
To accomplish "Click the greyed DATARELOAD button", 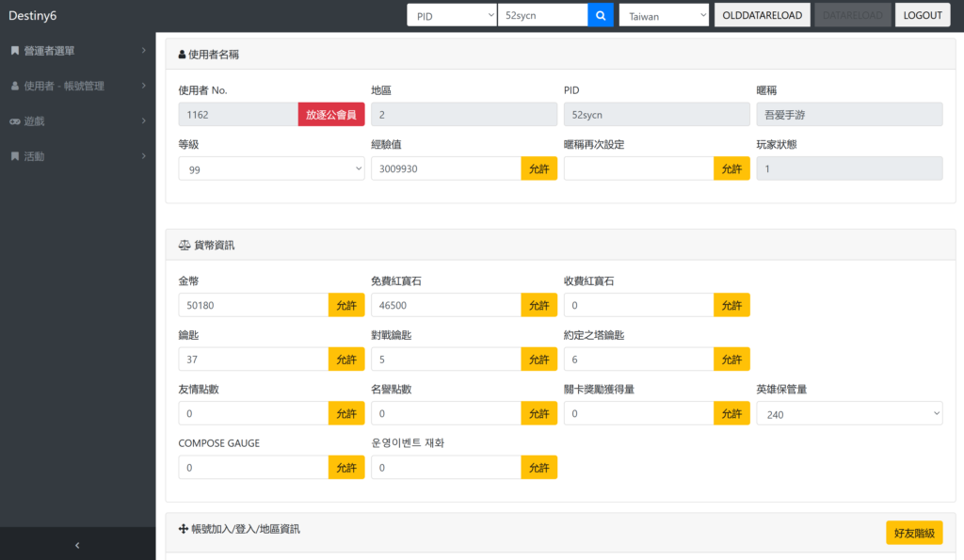I will (852, 15).
